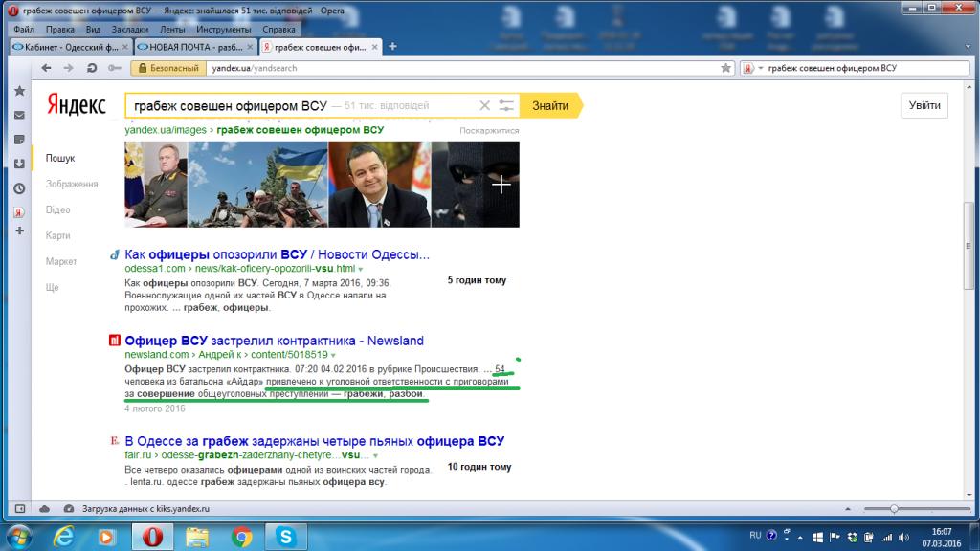
Task: Expand the search engine dropdown in the search box
Action: [x=761, y=68]
